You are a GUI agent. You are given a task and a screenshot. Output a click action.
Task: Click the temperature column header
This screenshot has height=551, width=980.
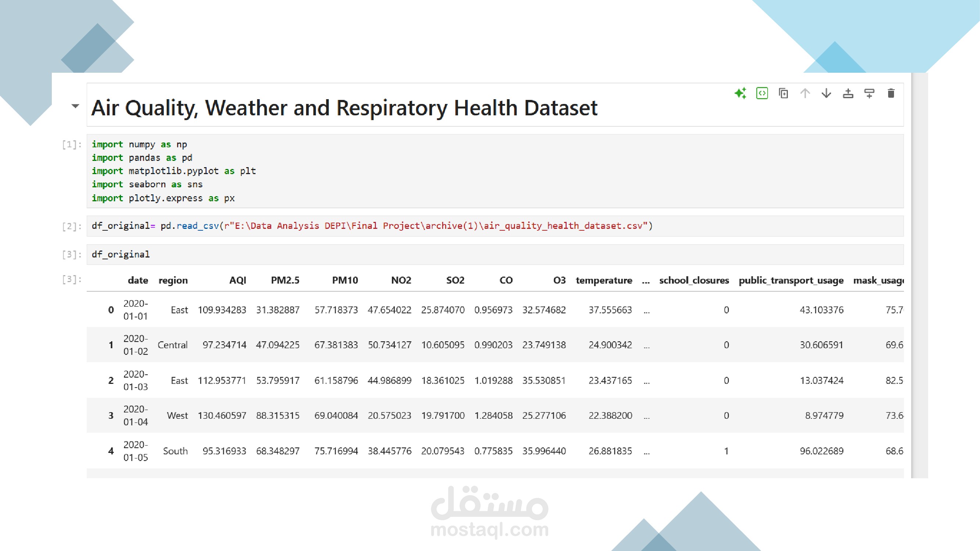point(604,280)
